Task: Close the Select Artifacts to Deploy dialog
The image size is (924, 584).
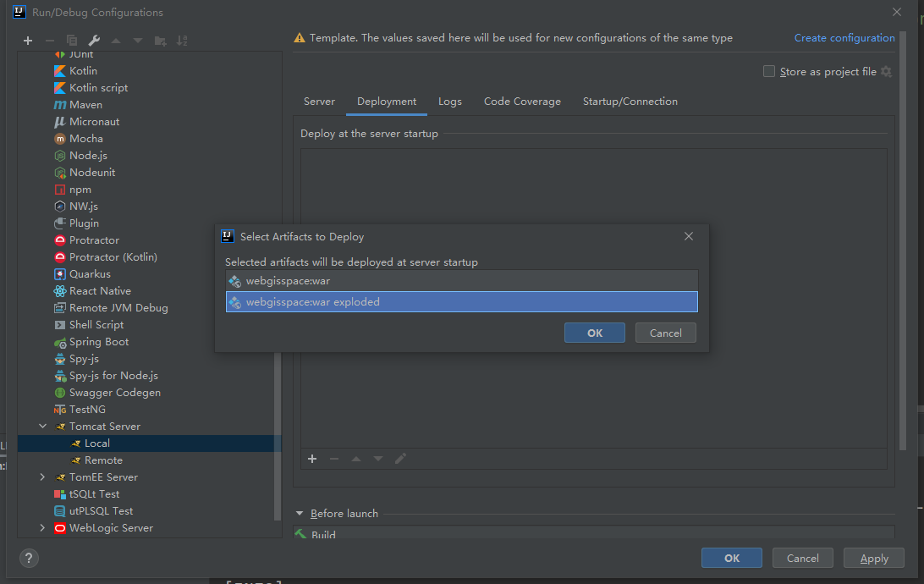Action: point(688,236)
